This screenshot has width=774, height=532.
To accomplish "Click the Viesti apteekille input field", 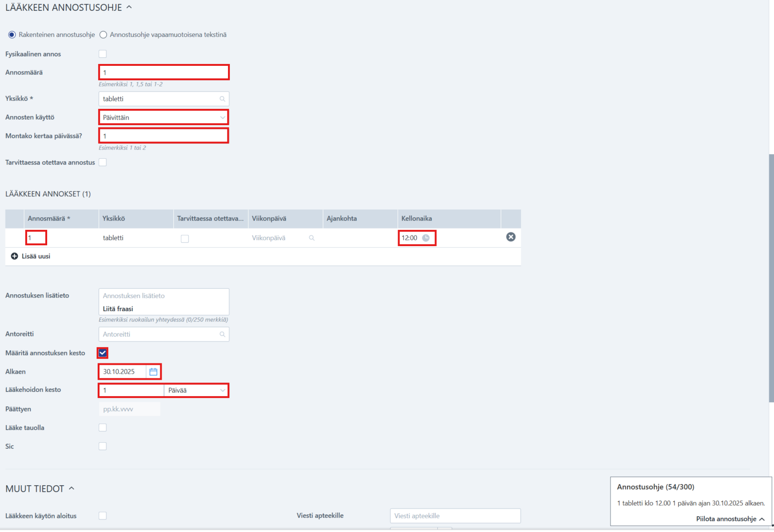I will [x=455, y=516].
